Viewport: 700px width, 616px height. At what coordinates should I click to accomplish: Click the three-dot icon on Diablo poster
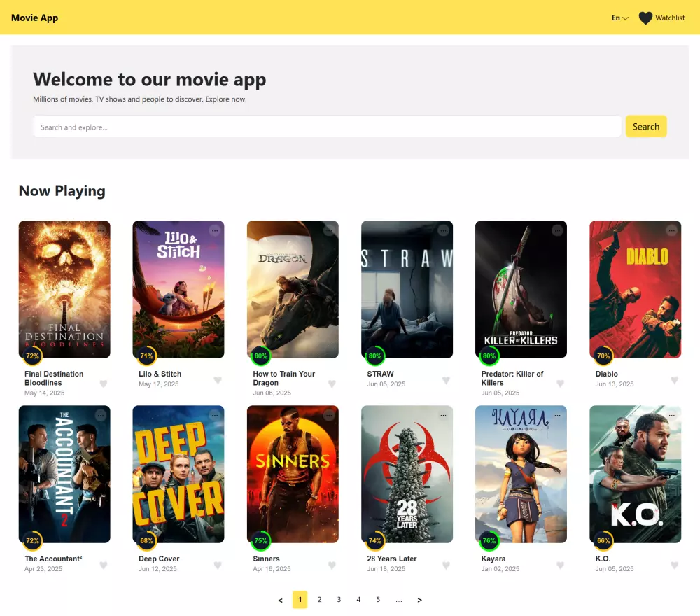[x=671, y=231]
